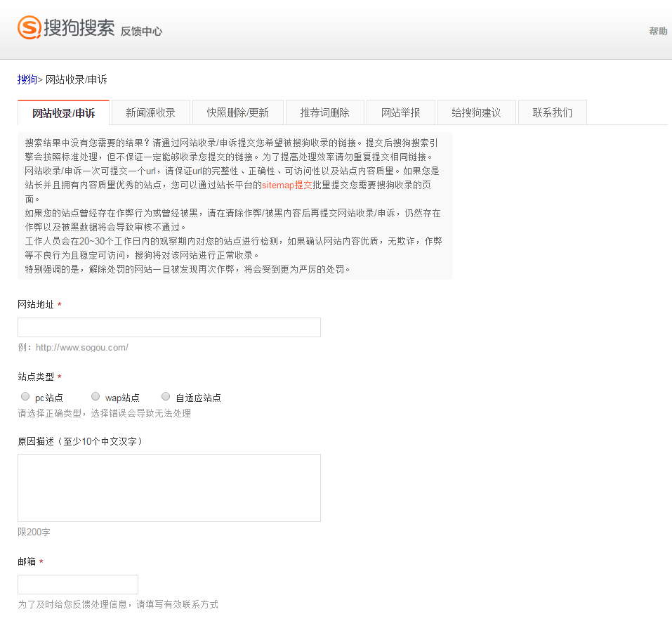Open the 快照删除/更新 tab
Image resolution: width=672 pixels, height=626 pixels.
237,112
